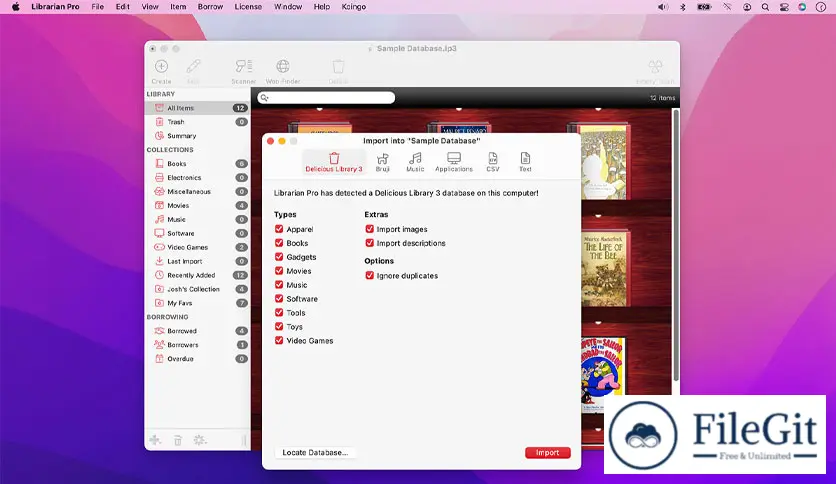Open the sidebar gear settings icon

[x=199, y=440]
